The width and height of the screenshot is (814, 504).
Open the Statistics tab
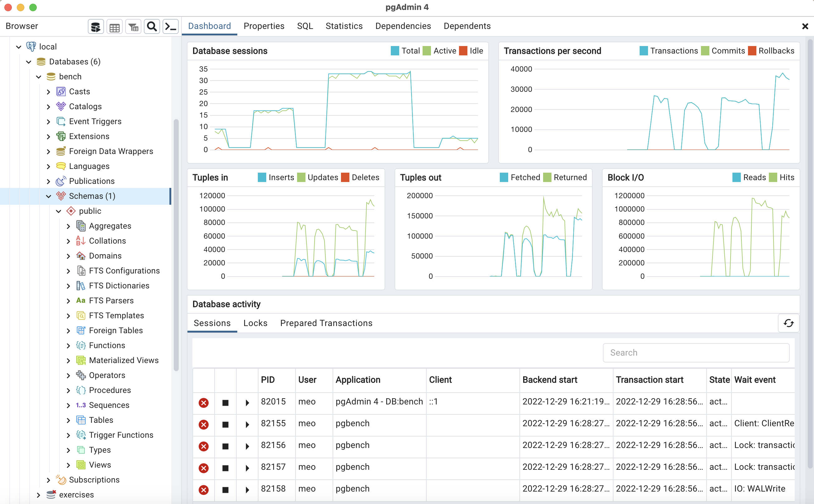(x=344, y=26)
